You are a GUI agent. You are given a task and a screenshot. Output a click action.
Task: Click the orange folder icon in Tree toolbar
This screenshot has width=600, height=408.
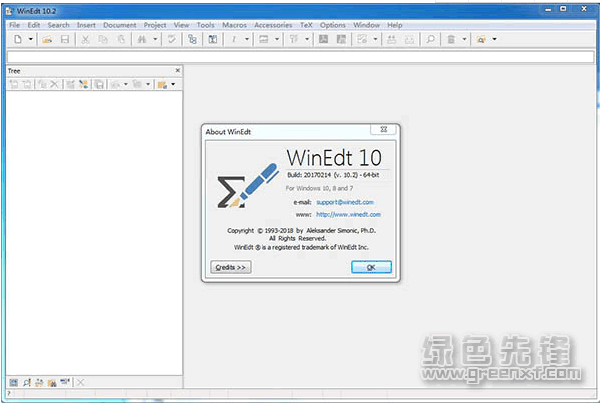(162, 84)
